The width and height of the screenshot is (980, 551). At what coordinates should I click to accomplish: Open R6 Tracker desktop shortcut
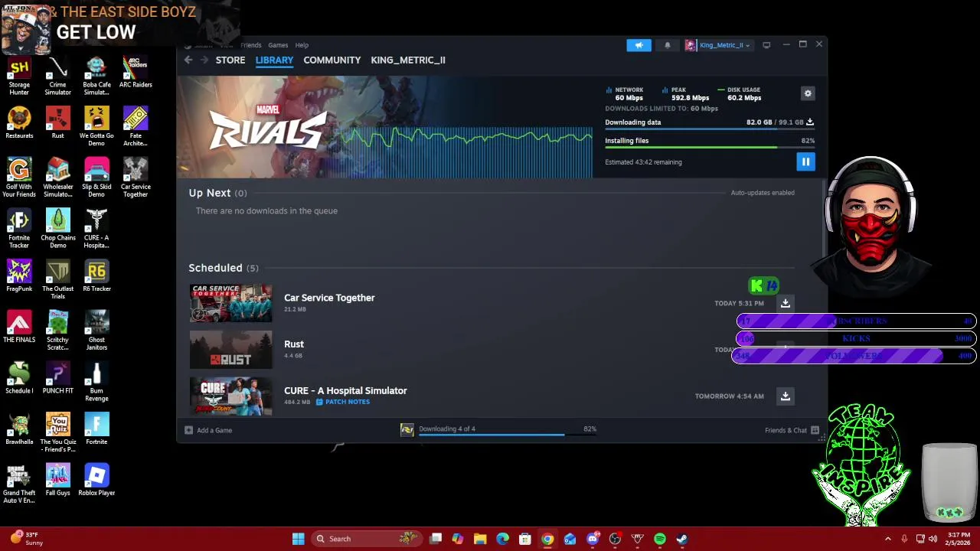tap(96, 276)
